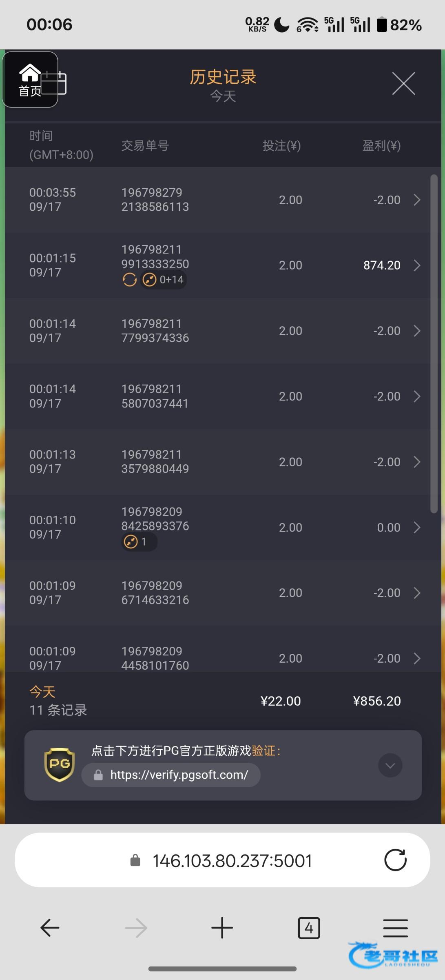Click the address bar showing 146.103.80.237:5001
Image resolution: width=445 pixels, height=980 pixels.
232,861
